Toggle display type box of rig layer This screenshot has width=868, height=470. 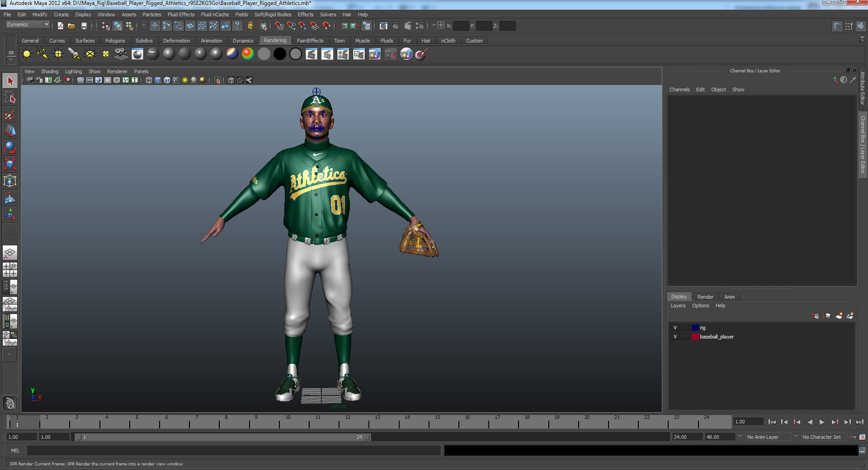[x=685, y=328]
